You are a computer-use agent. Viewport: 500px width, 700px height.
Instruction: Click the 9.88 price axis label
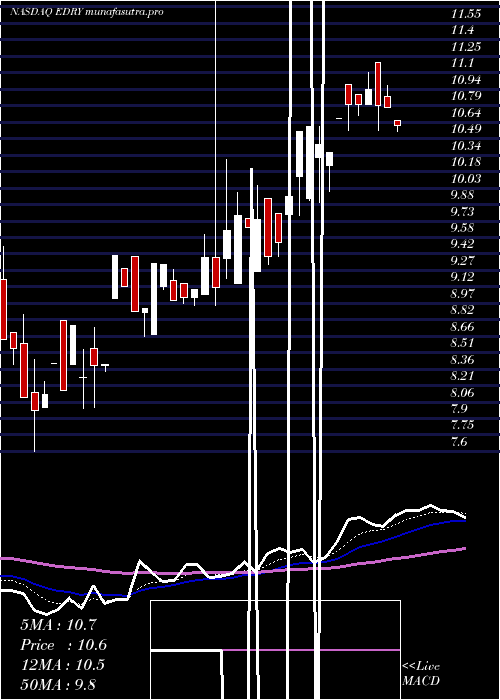tap(462, 195)
